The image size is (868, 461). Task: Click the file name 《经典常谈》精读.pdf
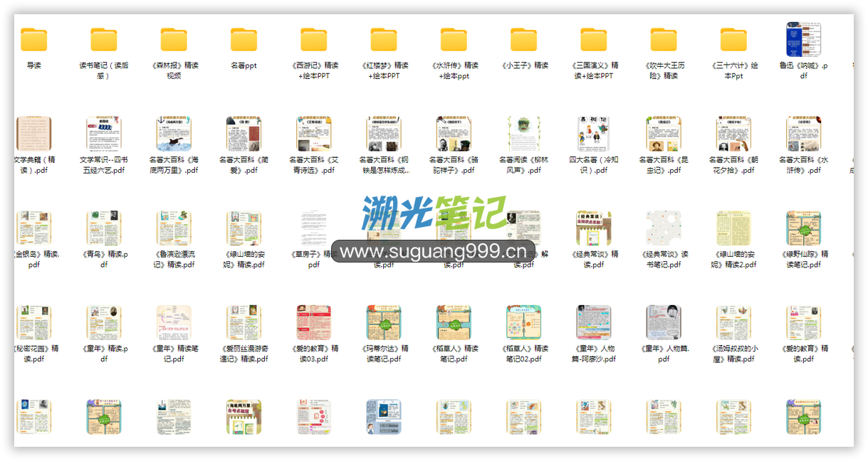593,259
